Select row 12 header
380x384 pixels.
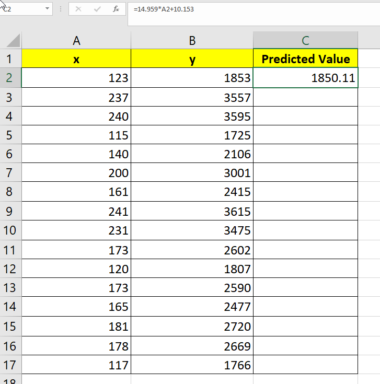pyautogui.click(x=10, y=269)
